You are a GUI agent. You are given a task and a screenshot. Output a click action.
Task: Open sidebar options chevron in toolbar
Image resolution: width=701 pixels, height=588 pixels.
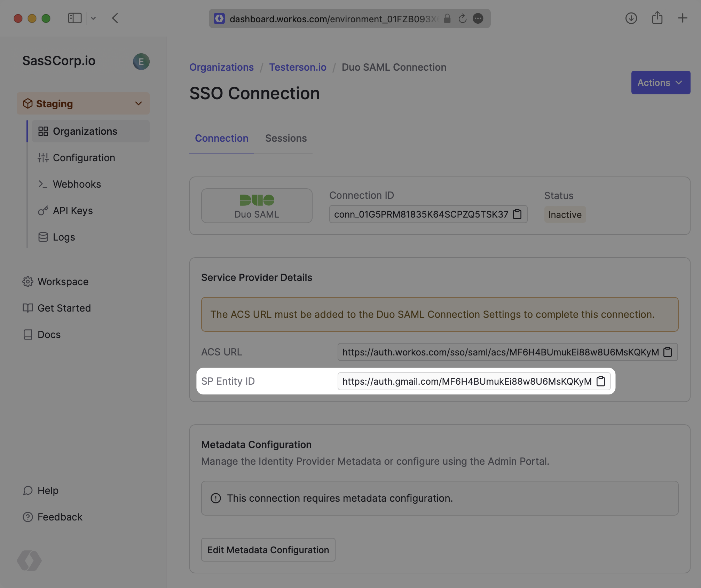pos(93,18)
